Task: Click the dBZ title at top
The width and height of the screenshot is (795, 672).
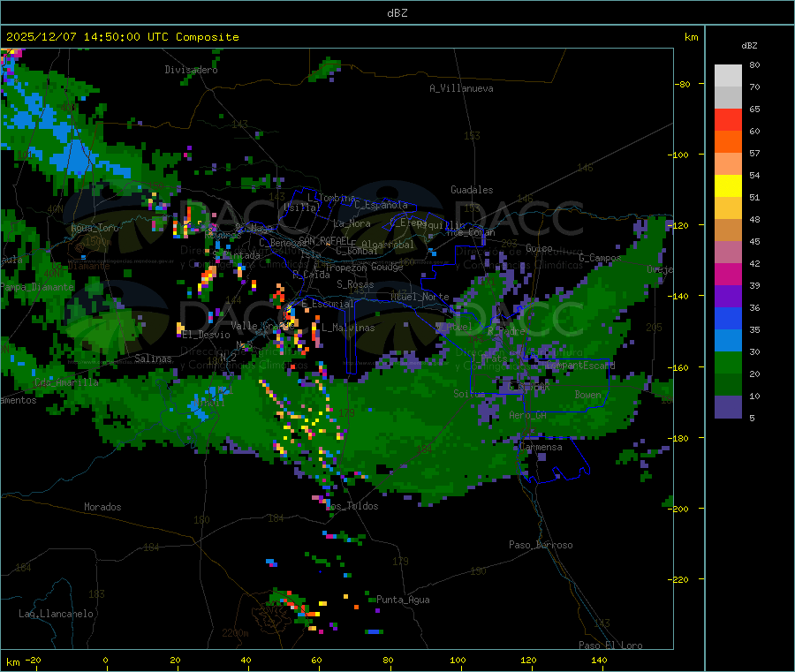Action: pos(397,13)
